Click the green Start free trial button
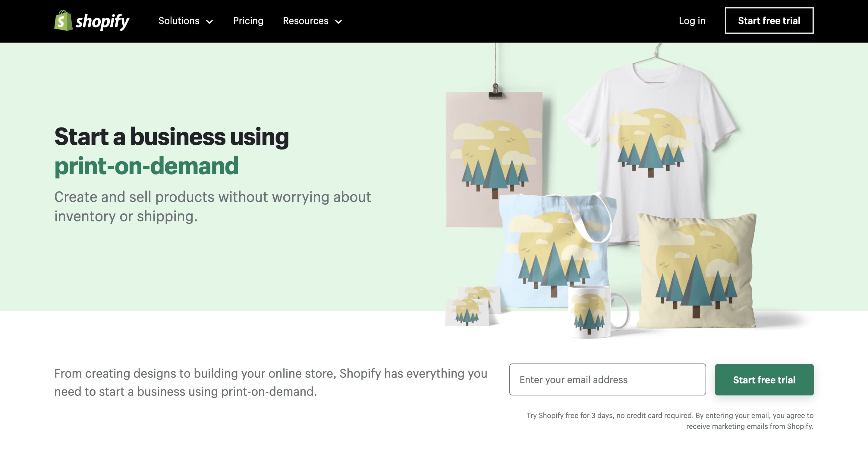Viewport: 868px width, 472px height. [764, 380]
